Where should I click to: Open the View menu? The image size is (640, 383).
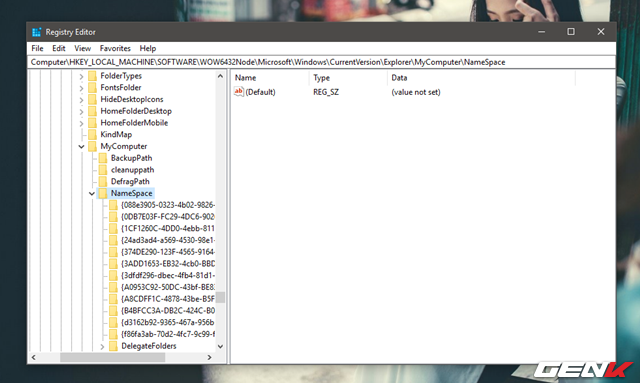pos(82,48)
